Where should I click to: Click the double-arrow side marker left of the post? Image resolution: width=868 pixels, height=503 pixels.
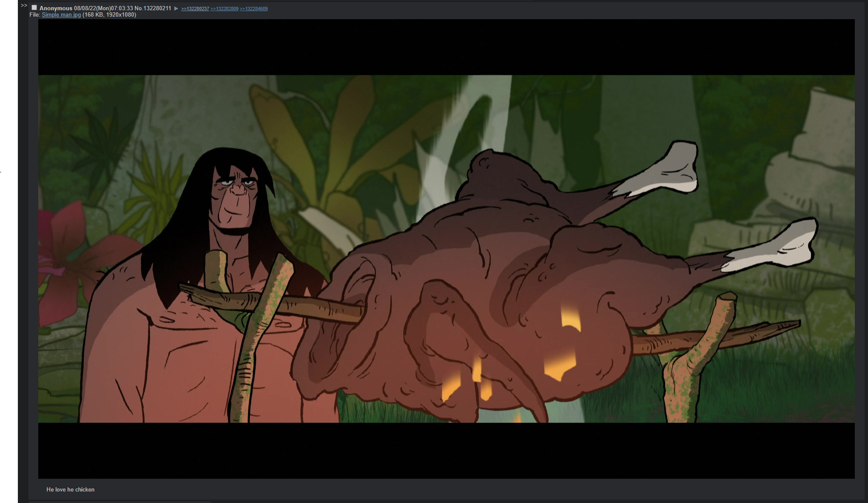[x=24, y=6]
